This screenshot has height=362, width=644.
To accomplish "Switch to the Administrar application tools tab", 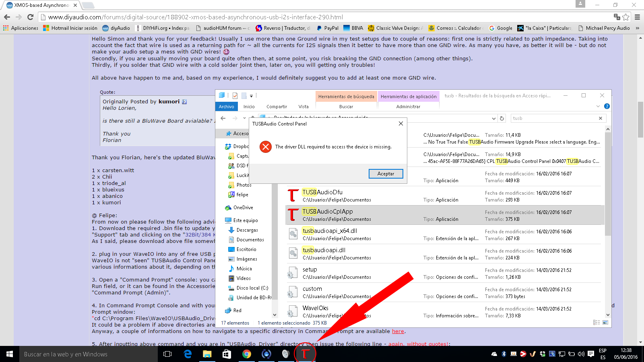I will coord(408,107).
